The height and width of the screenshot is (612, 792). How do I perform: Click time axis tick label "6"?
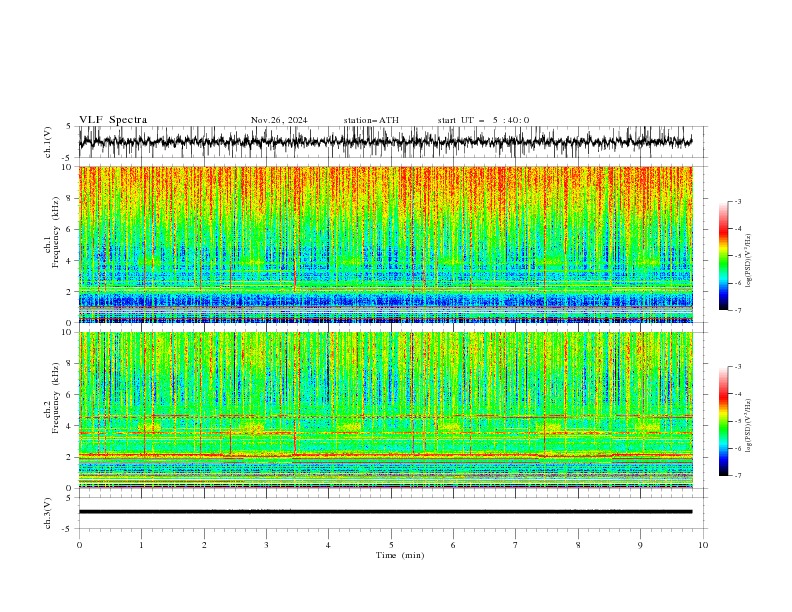pyautogui.click(x=453, y=545)
